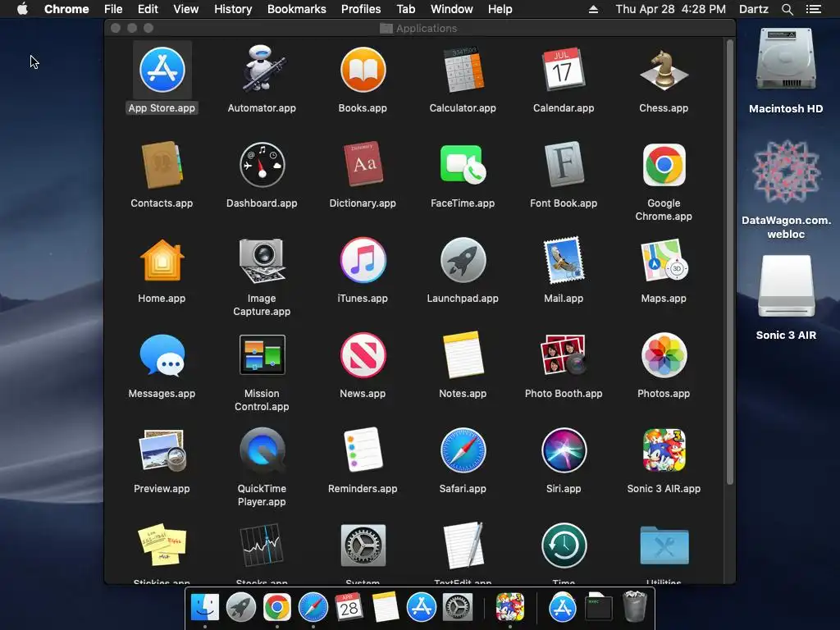
Task: Select Dictionary.app icon
Action: pos(363,165)
